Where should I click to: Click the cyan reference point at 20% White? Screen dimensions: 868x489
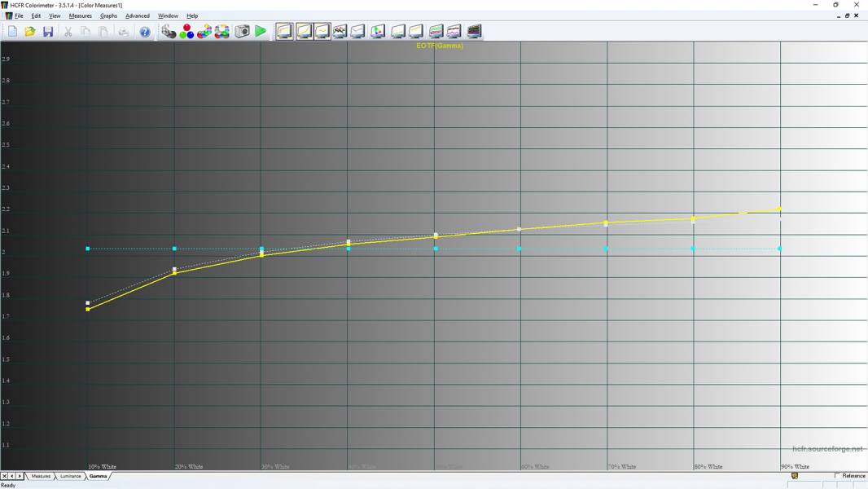(x=174, y=249)
